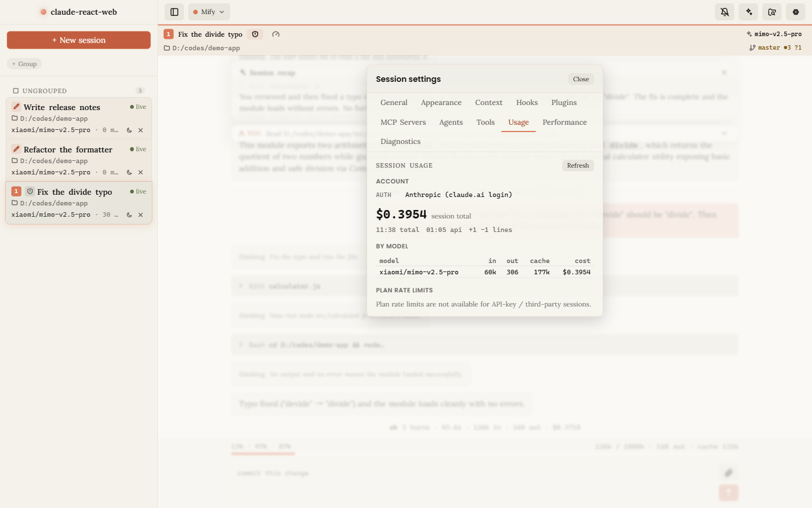
Task: Click the folder path in session header
Action: pyautogui.click(x=202, y=48)
